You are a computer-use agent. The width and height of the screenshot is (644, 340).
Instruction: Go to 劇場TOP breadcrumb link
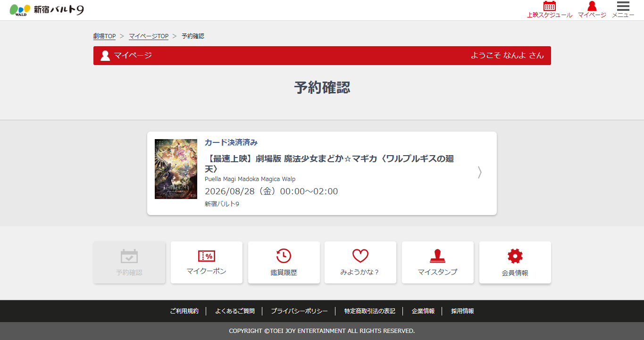point(104,36)
